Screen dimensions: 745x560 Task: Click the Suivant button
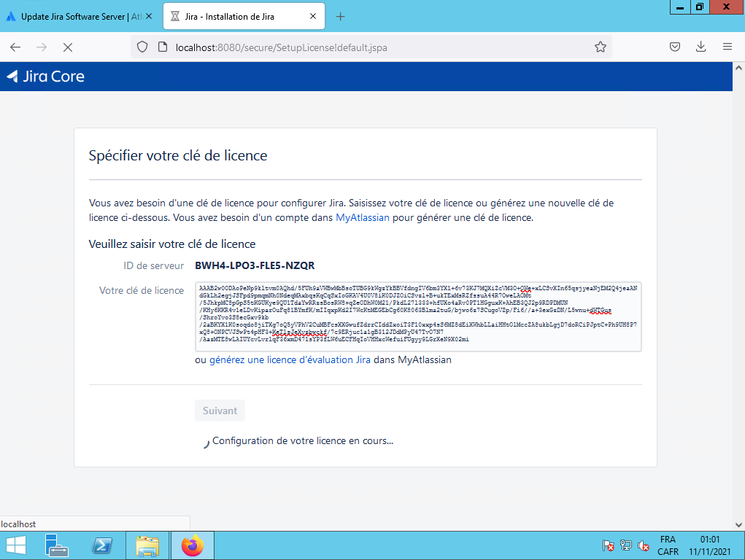(x=220, y=411)
